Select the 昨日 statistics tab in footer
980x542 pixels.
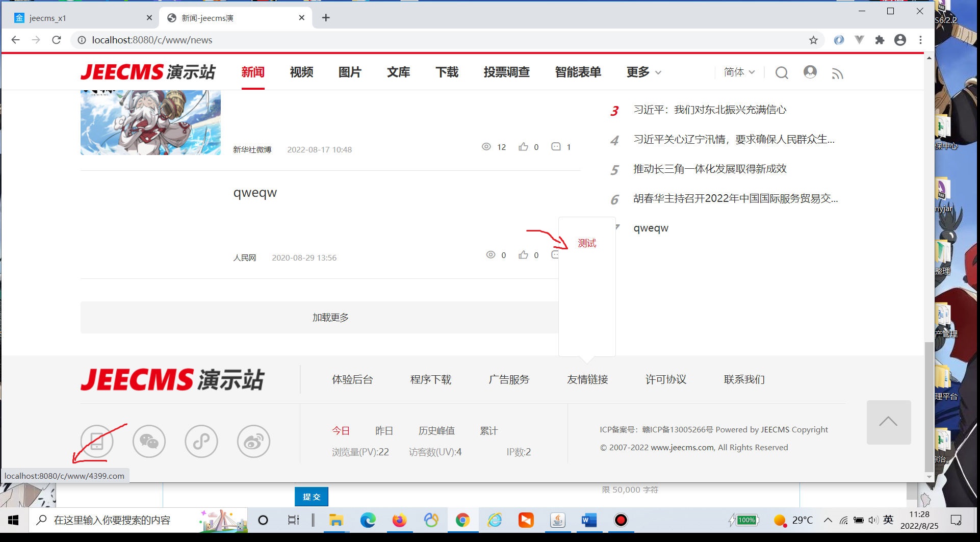tap(384, 431)
